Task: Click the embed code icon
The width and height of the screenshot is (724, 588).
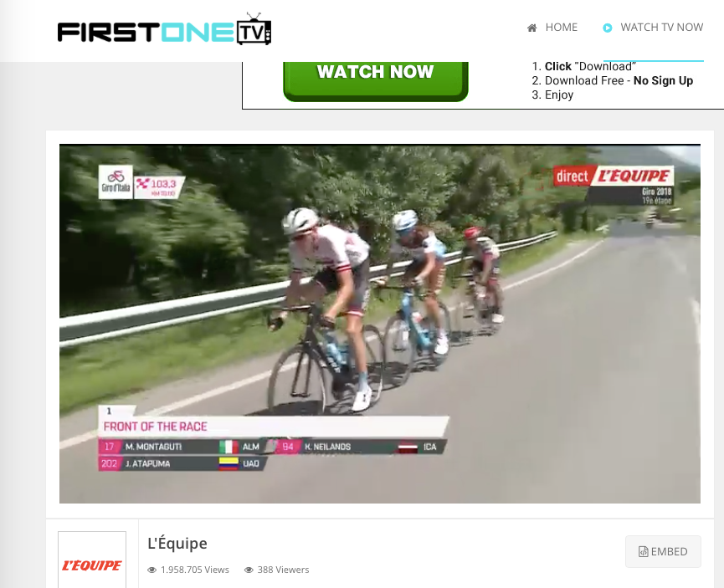Action: [643, 551]
